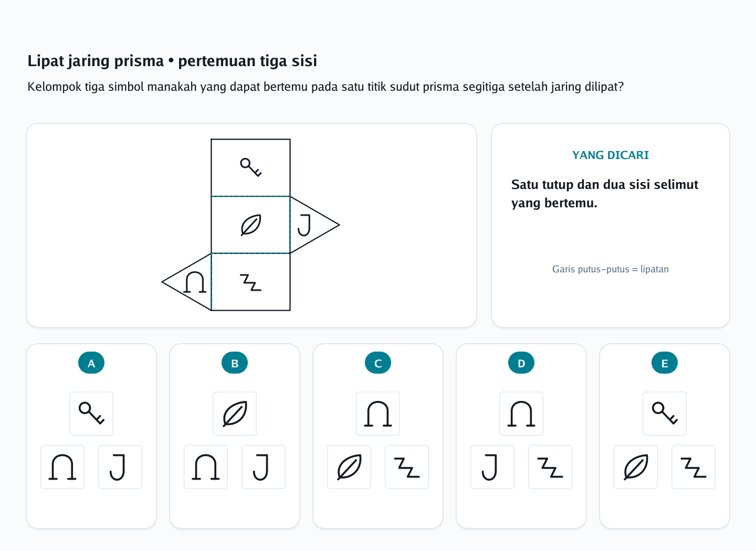Click the leaf symbol in the net's middle rectangle
The height and width of the screenshot is (551, 756).
pyautogui.click(x=251, y=225)
